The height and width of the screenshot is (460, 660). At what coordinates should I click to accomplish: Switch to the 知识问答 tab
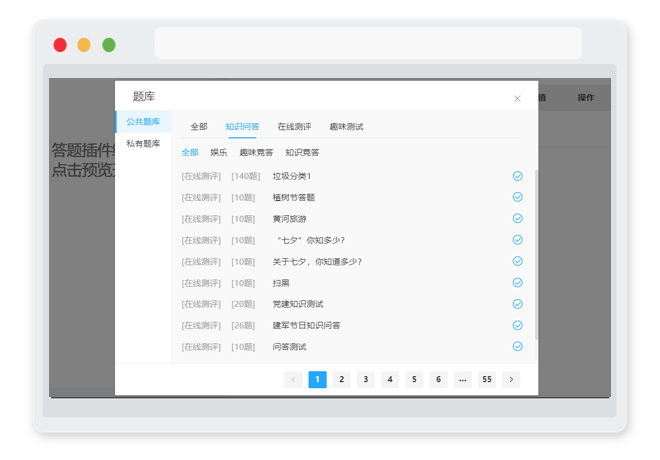tap(242, 127)
